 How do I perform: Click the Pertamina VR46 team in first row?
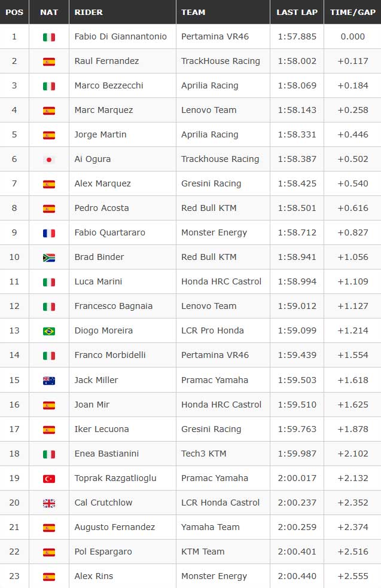pos(215,37)
